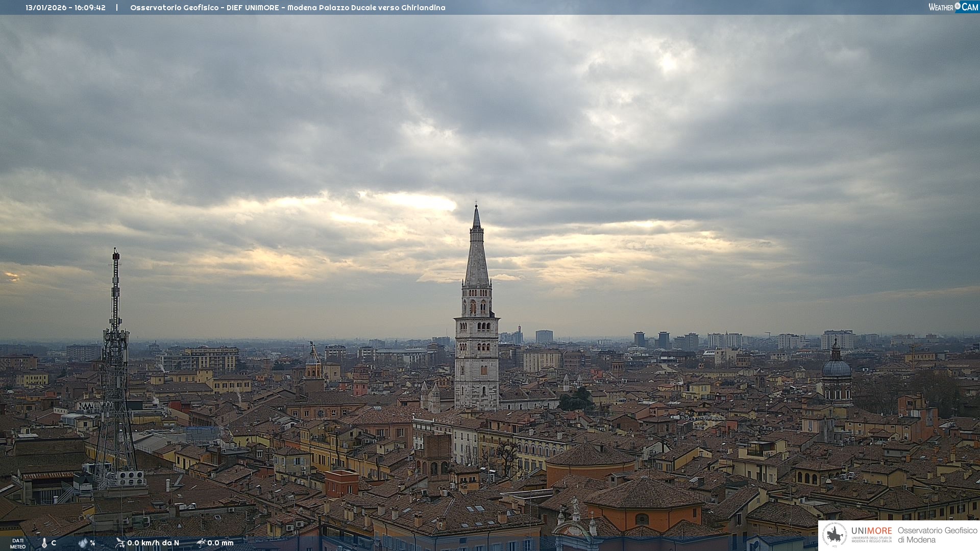Click the WeatherCam logo
Screen dimensions: 980x551
[x=953, y=7]
